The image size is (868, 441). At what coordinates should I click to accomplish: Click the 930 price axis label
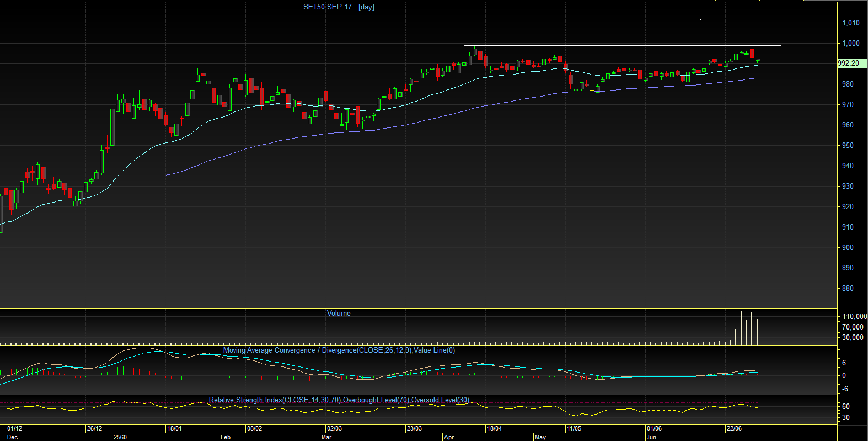point(848,186)
